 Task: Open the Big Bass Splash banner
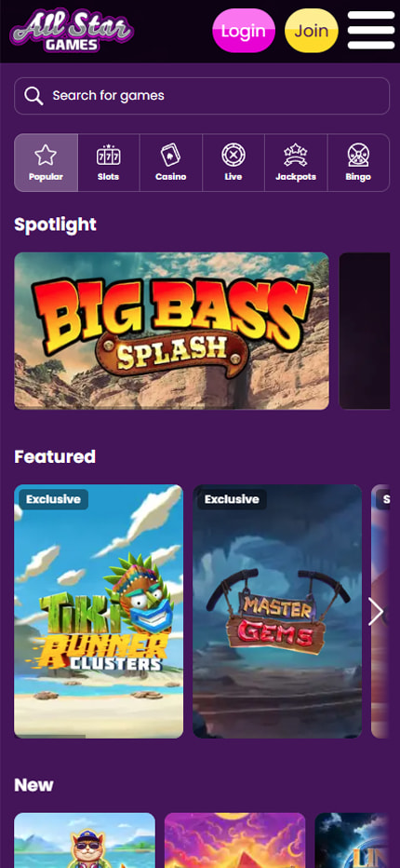click(x=171, y=331)
